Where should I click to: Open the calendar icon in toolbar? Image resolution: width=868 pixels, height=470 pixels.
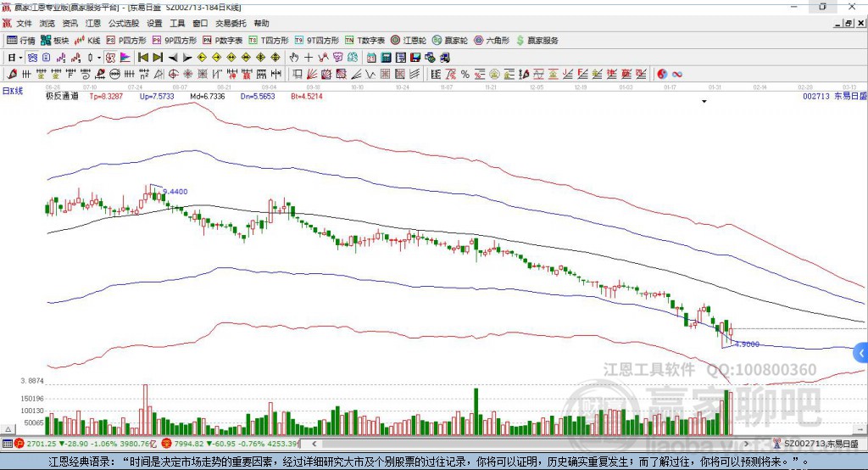click(371, 58)
